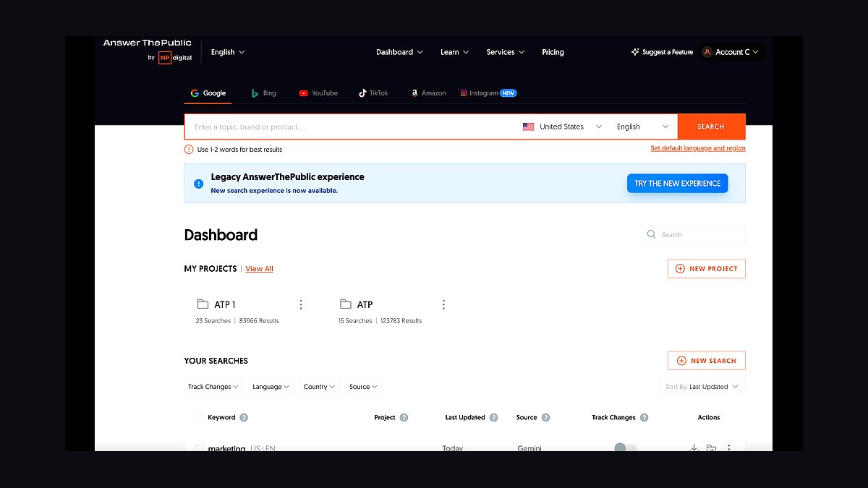
Task: Switch to the TikTok tab
Action: click(x=373, y=93)
